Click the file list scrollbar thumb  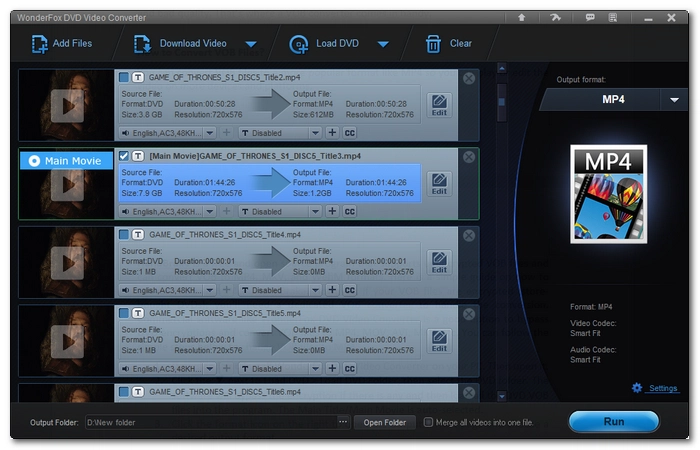tap(502, 102)
